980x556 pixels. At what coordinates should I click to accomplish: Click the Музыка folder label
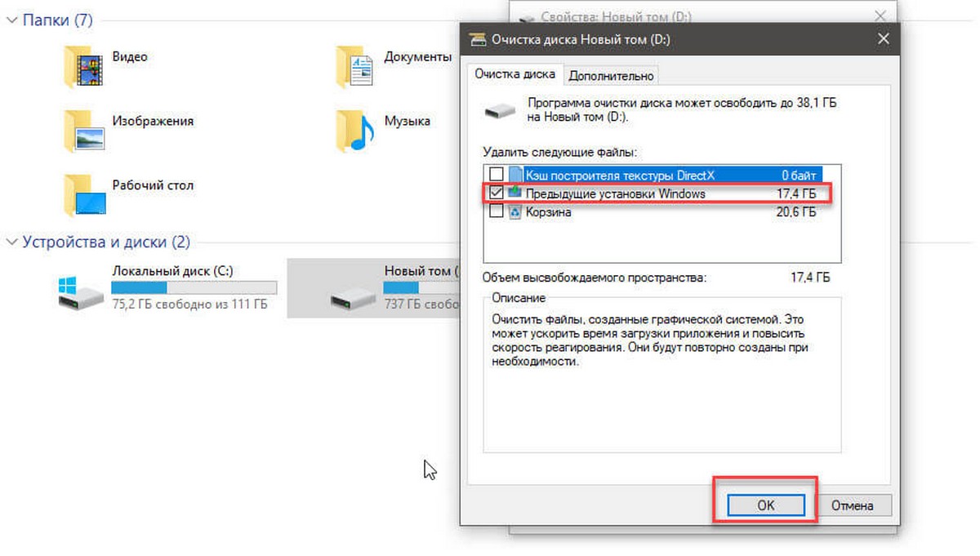point(407,121)
